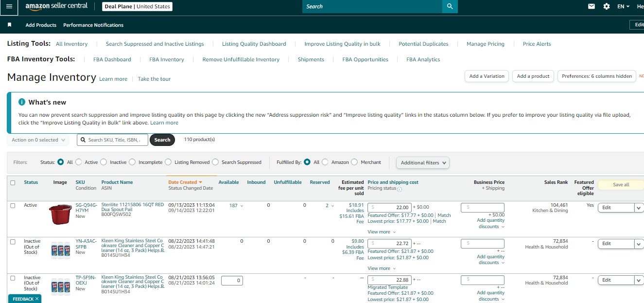Select the Listing Removed status filter
This screenshot has width=644, height=303.
pyautogui.click(x=168, y=162)
